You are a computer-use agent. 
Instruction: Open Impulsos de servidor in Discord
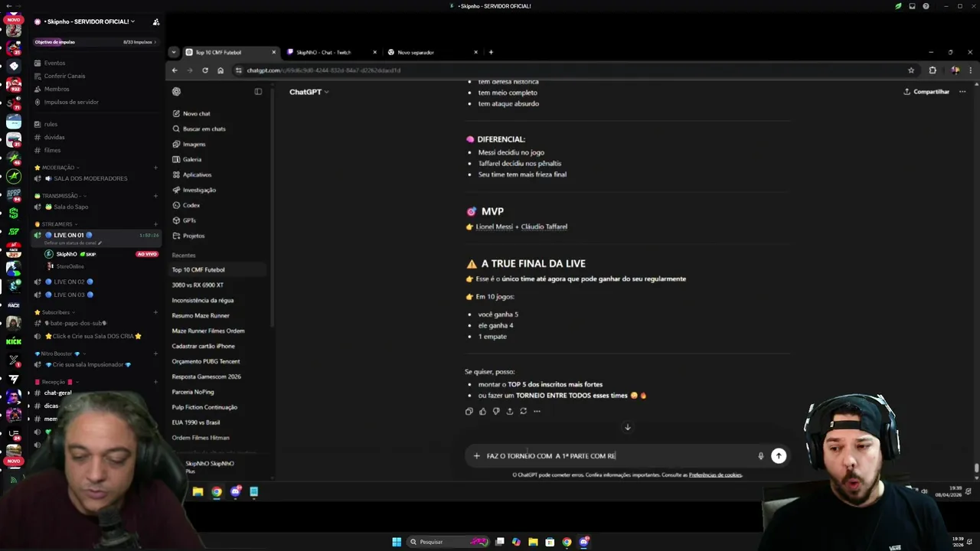point(71,102)
